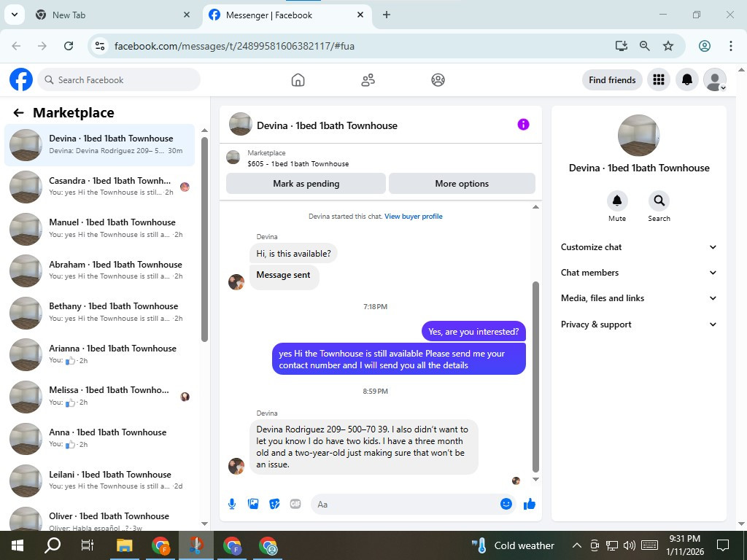This screenshot has width=747, height=560.
Task: Open the Home feed icon
Action: pos(298,79)
